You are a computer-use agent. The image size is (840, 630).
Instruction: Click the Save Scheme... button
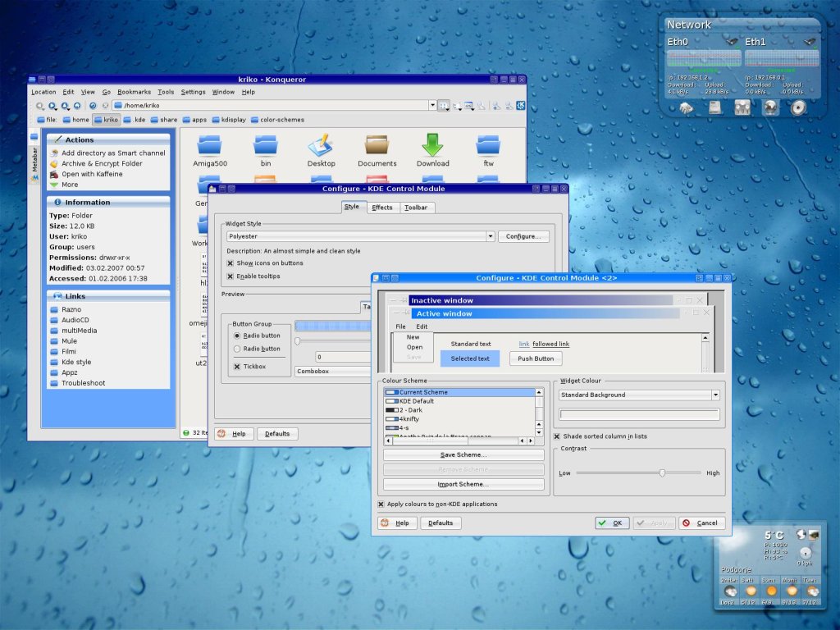click(x=463, y=454)
